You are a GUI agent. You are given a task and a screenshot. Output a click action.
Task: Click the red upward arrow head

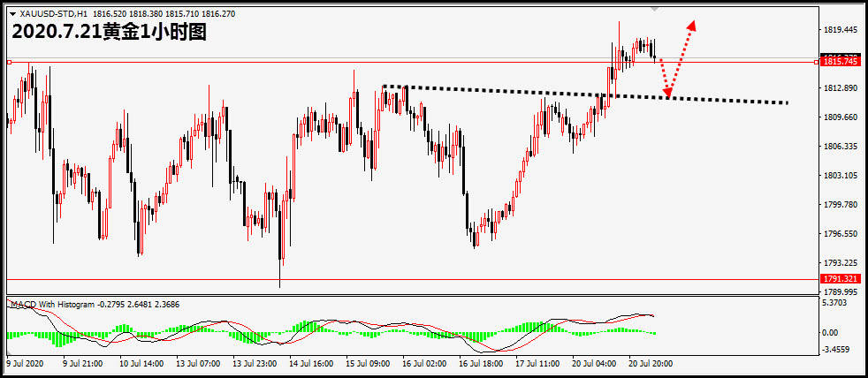[x=692, y=26]
